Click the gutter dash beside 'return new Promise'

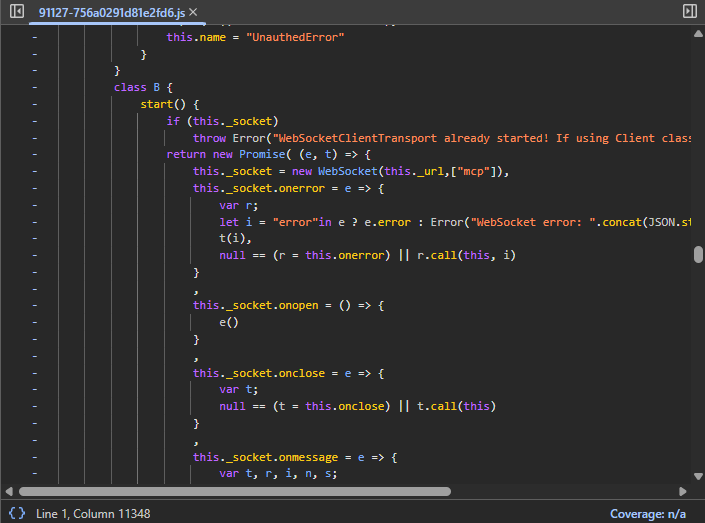coord(35,154)
